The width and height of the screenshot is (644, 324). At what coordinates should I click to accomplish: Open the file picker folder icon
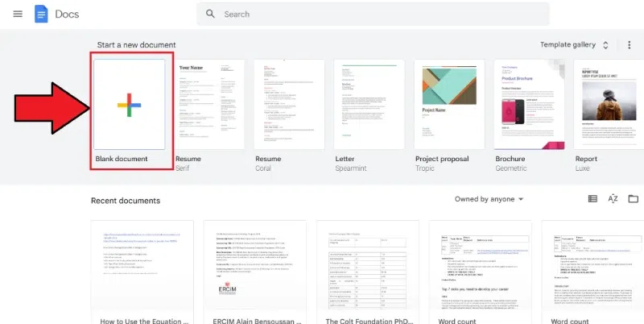[x=634, y=199]
